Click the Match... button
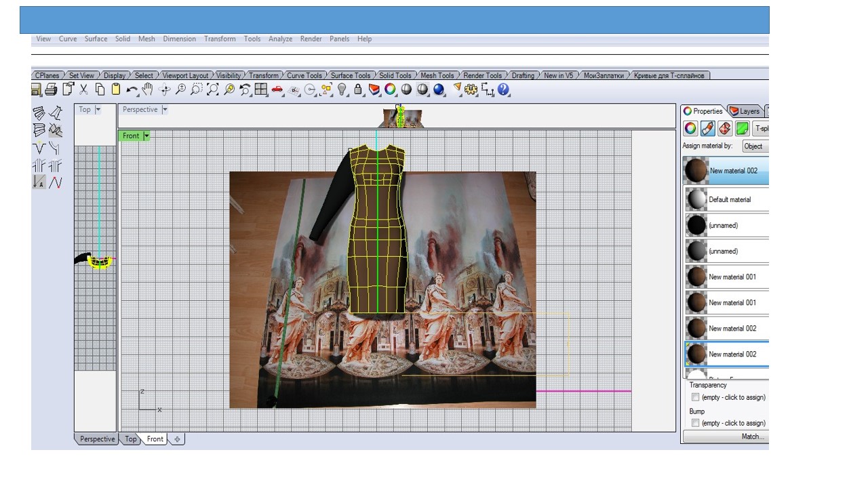This screenshot has height=488, width=868. (x=726, y=436)
